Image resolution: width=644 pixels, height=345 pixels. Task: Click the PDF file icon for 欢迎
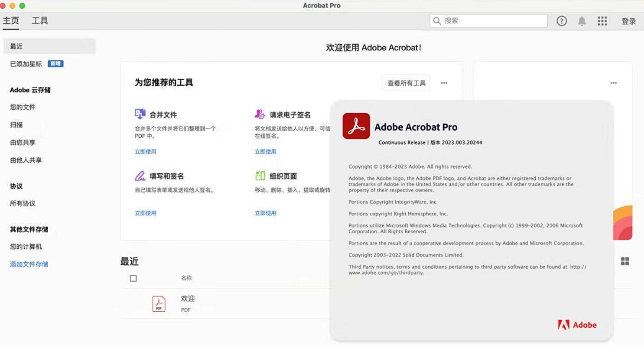coord(159,303)
